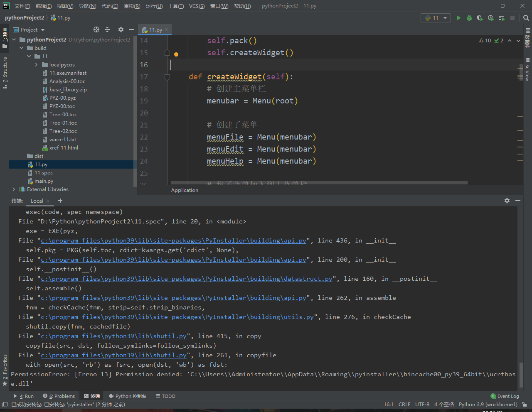Open terminal panel settings gear
Image resolution: width=532 pixels, height=412 pixels.
[x=507, y=201]
